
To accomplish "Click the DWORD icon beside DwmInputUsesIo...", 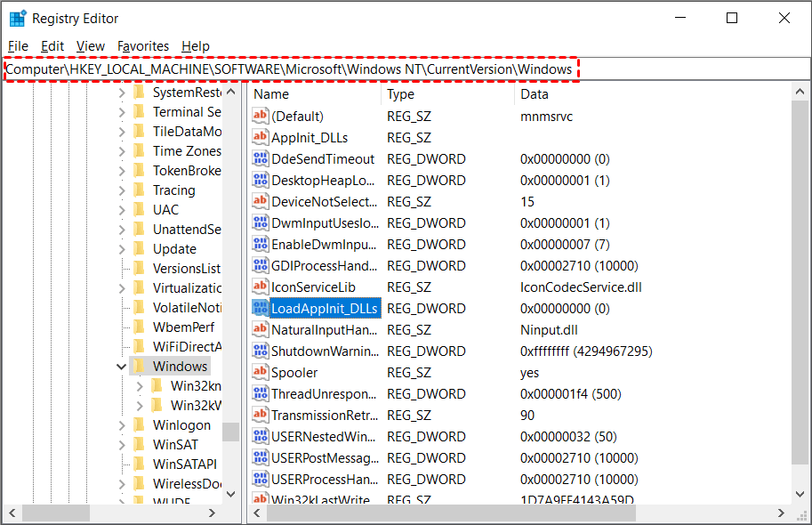I will click(x=260, y=222).
